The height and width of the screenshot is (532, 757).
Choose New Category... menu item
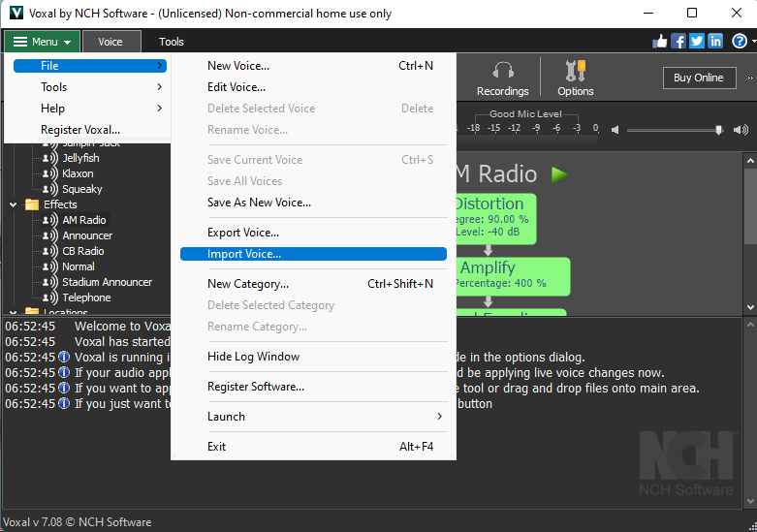313,283
